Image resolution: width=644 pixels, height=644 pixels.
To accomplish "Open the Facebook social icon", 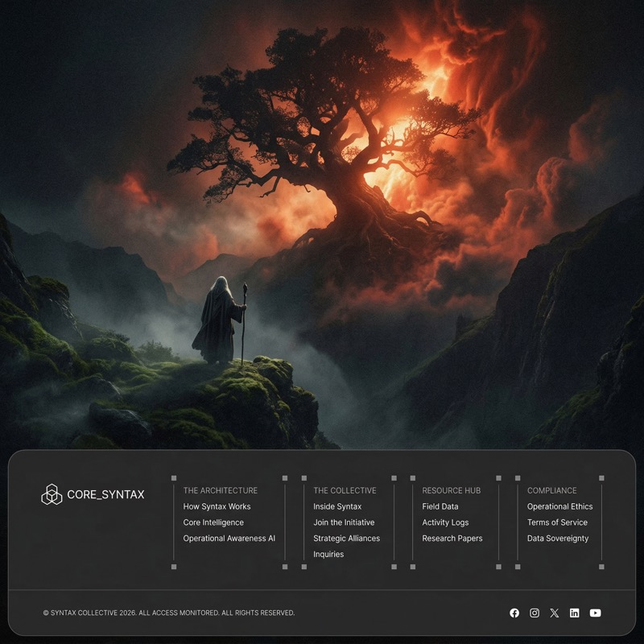I will [514, 613].
